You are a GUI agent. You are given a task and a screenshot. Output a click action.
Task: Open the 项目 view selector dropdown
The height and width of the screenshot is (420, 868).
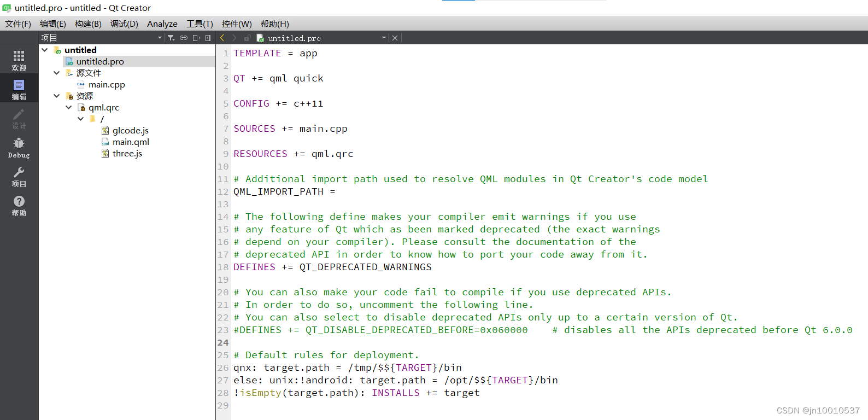coord(160,38)
